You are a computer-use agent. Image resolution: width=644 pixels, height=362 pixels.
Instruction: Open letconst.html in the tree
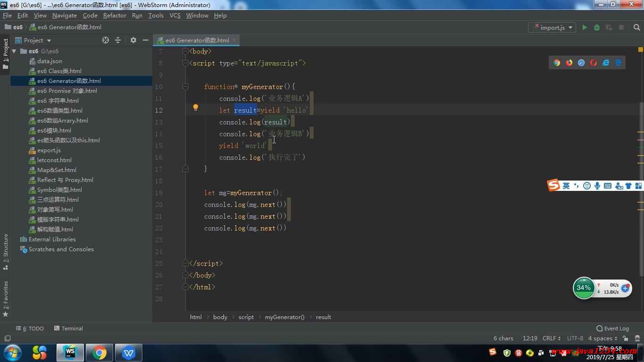tap(54, 160)
